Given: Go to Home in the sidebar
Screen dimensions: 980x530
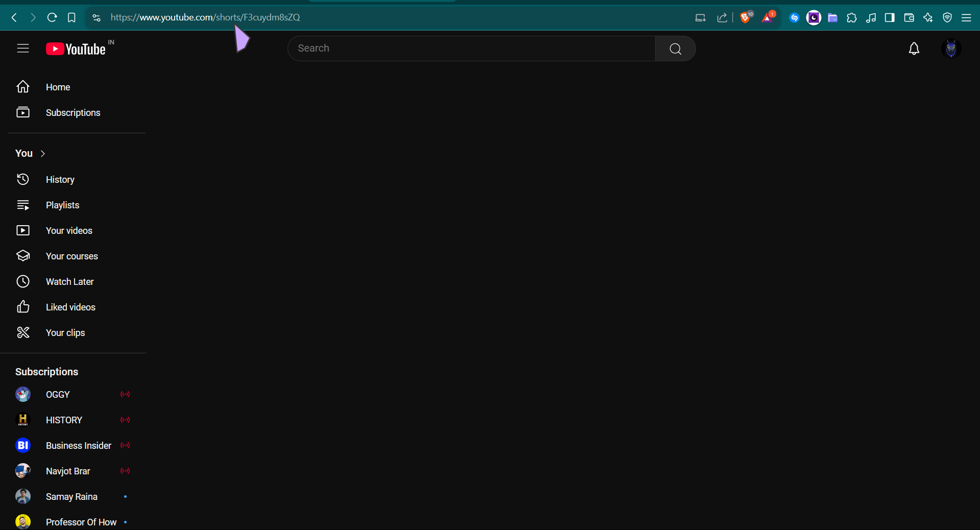Looking at the screenshot, I should [58, 87].
